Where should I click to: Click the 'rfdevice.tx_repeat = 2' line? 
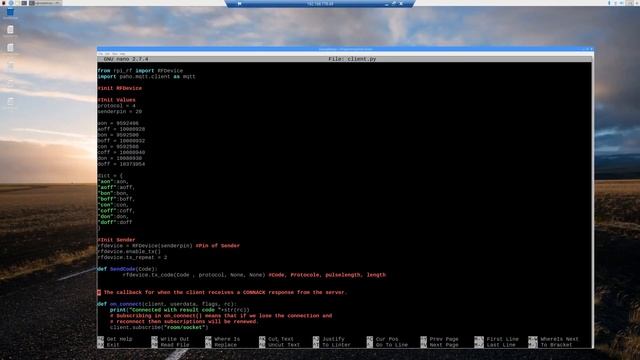[132, 258]
